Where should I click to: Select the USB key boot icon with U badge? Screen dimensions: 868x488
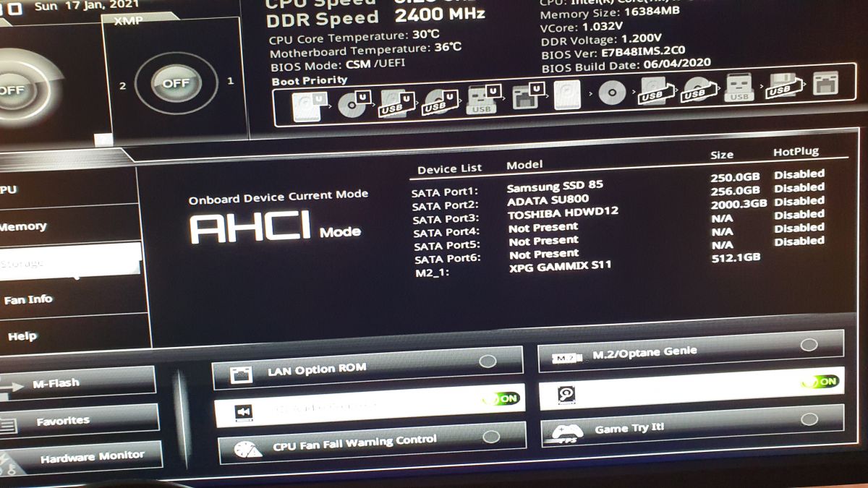(485, 100)
